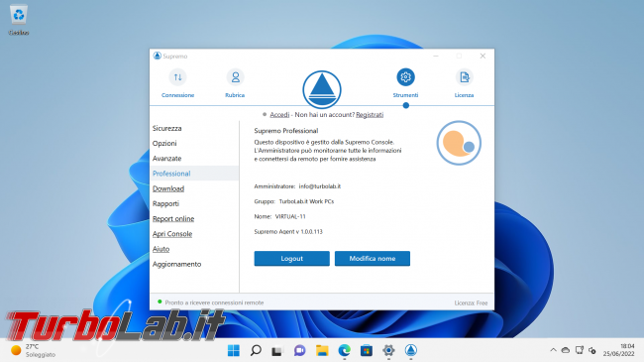This screenshot has height=362, width=644.
Task: Open the Aiuto help link
Action: [161, 249]
